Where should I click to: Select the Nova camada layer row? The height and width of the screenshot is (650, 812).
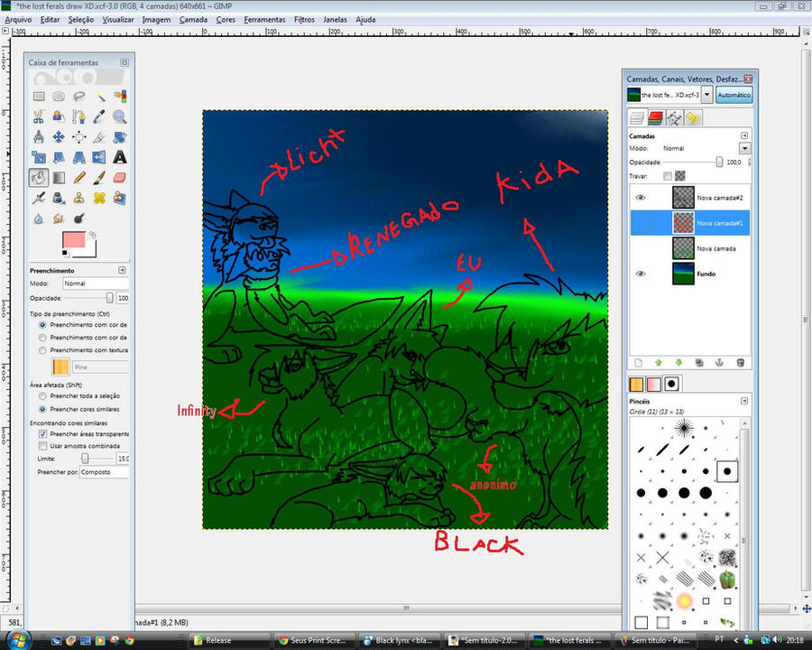pos(690,248)
